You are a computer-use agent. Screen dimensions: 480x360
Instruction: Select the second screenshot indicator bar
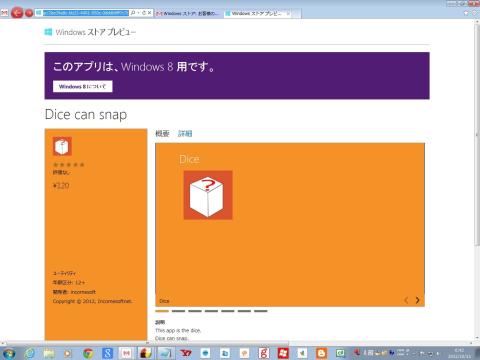click(x=178, y=311)
